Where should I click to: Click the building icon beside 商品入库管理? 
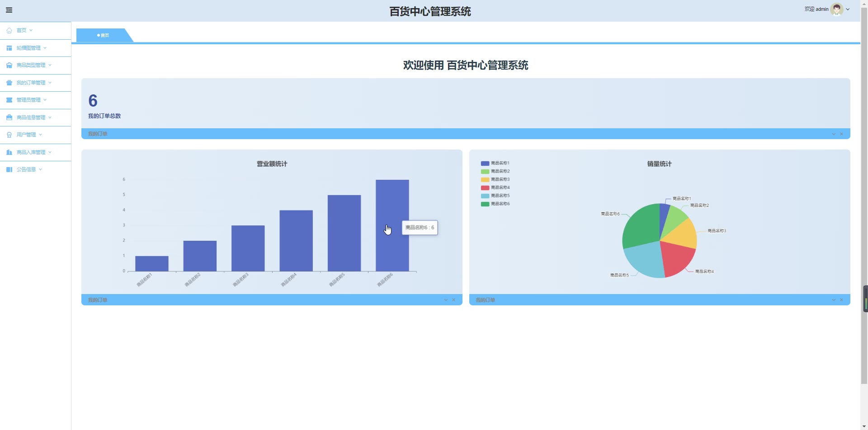[9, 152]
